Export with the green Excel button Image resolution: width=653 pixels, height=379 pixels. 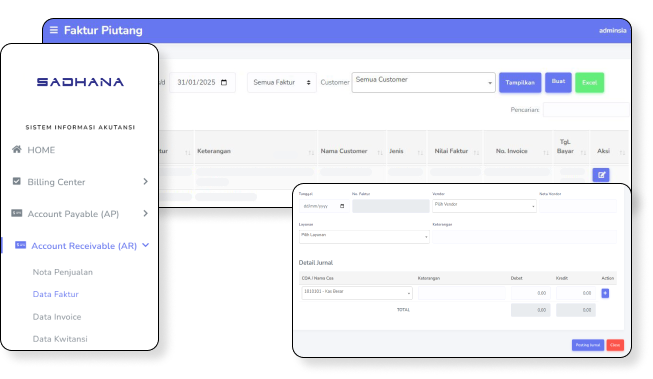[x=589, y=82]
